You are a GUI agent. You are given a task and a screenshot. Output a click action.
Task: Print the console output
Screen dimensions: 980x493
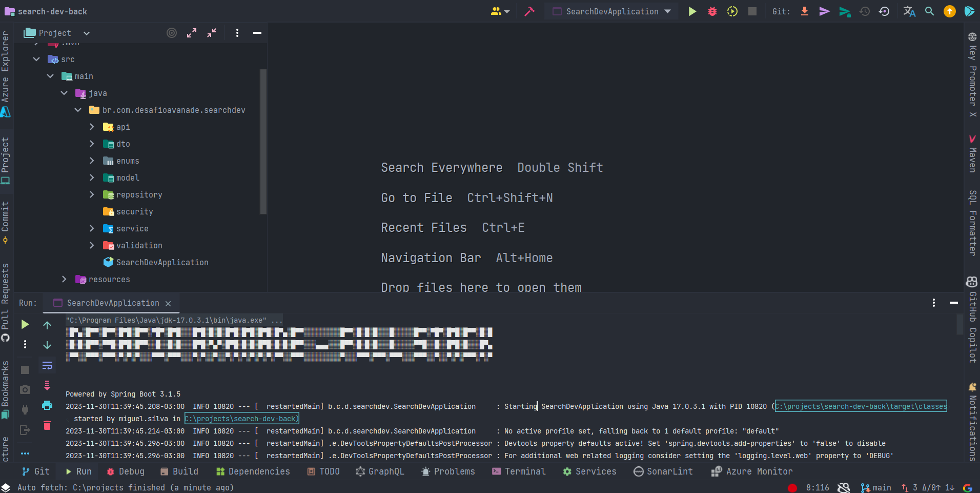coord(47,405)
